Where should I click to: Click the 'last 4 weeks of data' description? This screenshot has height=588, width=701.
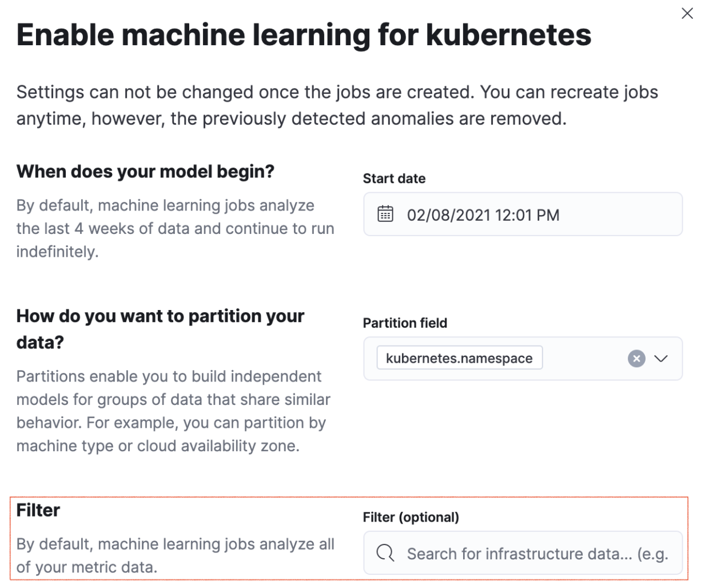tap(175, 228)
